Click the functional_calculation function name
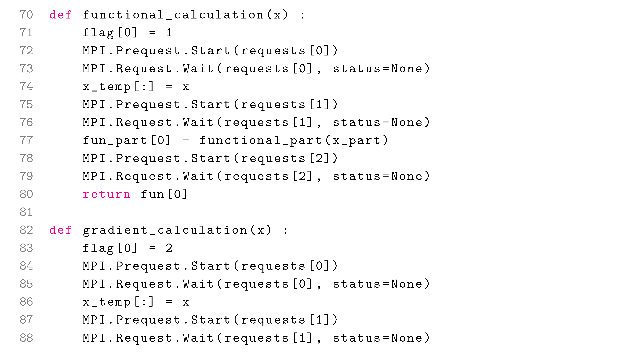The image size is (644, 354). (173, 15)
